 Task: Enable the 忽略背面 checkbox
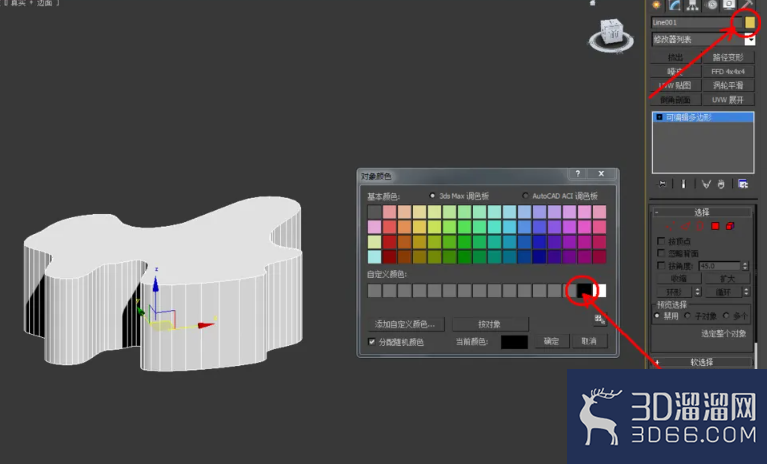point(661,253)
